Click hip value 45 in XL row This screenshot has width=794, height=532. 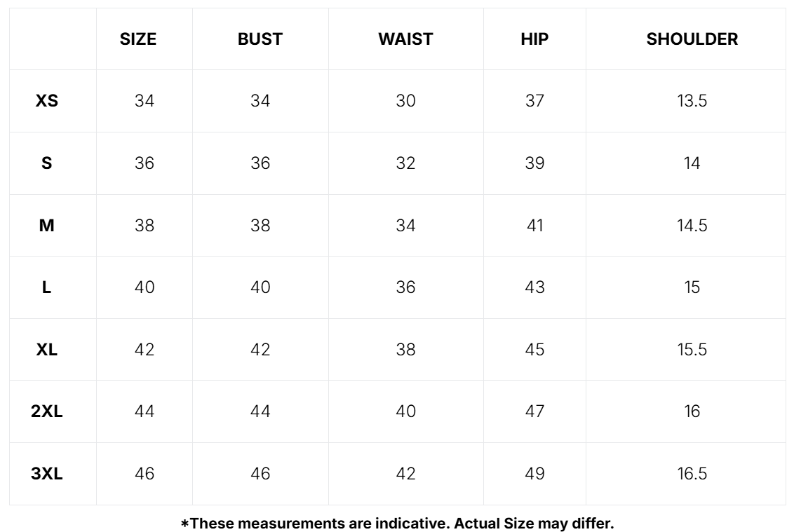pos(534,349)
